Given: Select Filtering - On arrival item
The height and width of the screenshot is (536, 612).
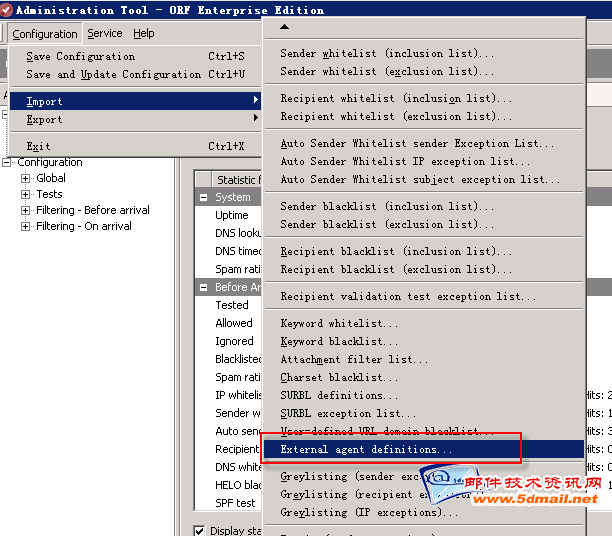Looking at the screenshot, I should (84, 226).
